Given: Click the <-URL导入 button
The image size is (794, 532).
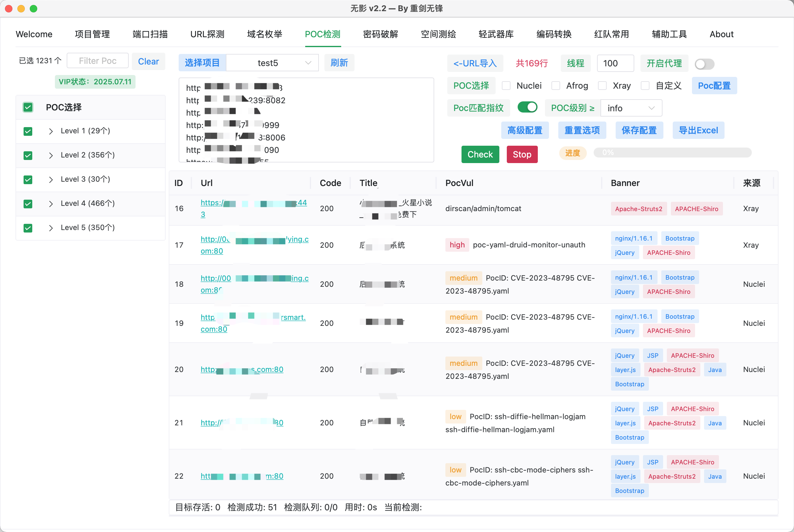Looking at the screenshot, I should tap(475, 64).
